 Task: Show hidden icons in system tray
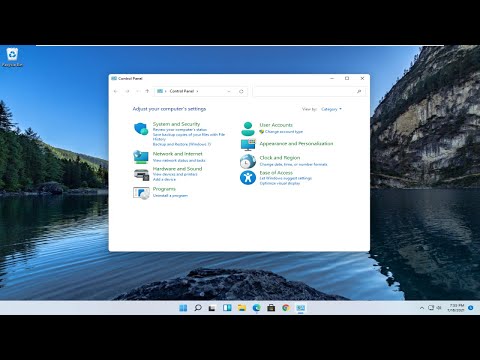click(x=422, y=308)
